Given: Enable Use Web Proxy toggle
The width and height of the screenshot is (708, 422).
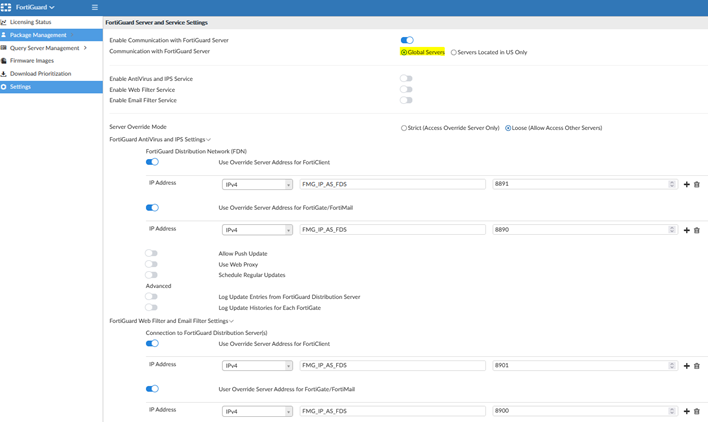Looking at the screenshot, I should coord(151,264).
